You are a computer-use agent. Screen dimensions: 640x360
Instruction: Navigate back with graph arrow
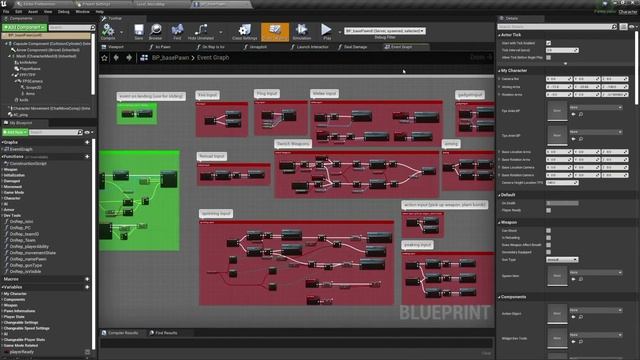tap(116, 58)
